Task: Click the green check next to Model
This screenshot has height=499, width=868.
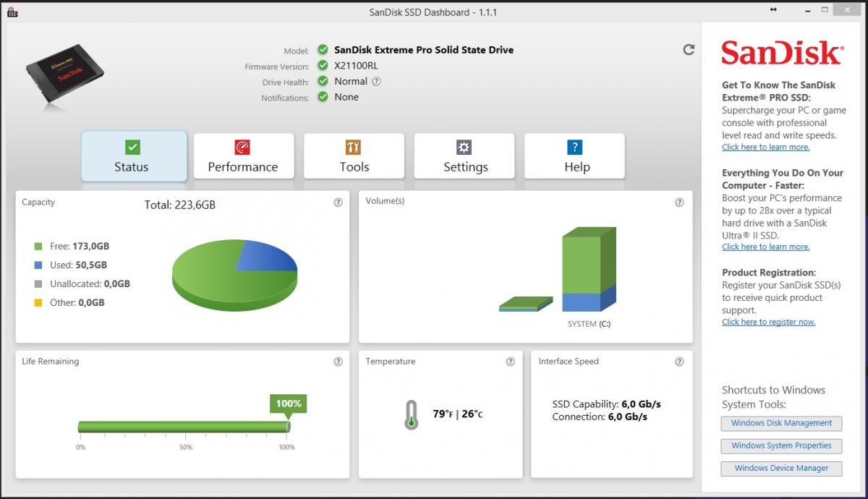Action: pyautogui.click(x=323, y=50)
